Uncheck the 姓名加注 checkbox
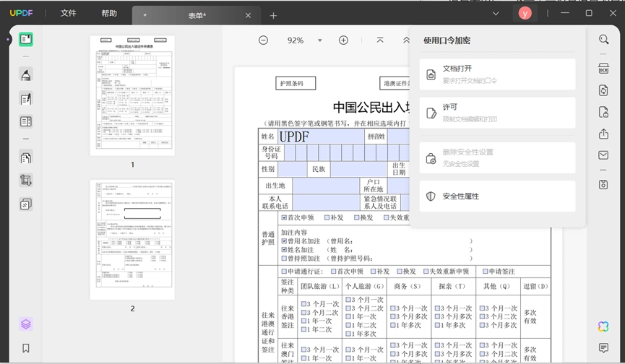This screenshot has width=625, height=364. coord(284,250)
